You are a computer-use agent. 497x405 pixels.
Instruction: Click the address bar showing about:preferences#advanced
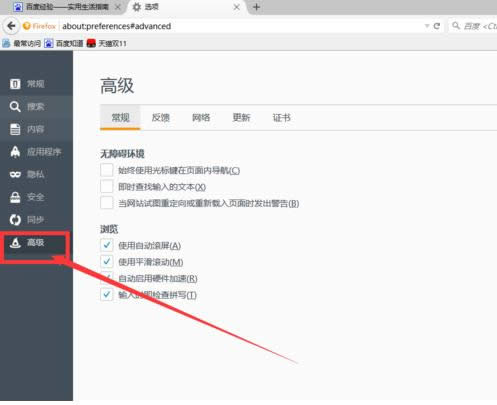pos(240,26)
